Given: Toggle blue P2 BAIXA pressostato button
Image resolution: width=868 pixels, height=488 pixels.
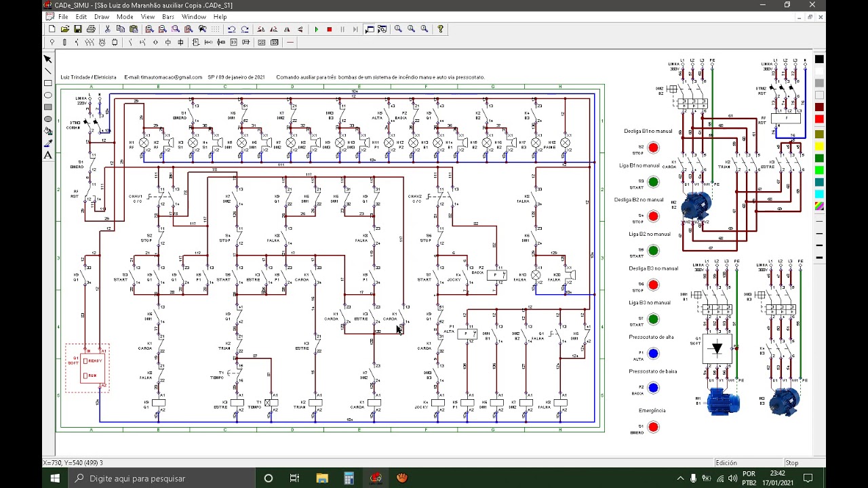Looking at the screenshot, I should tap(653, 388).
